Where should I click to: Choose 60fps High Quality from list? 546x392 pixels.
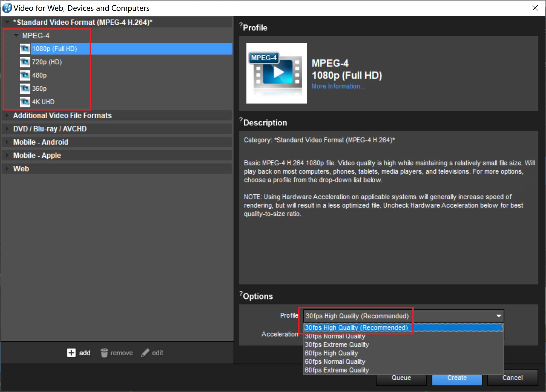click(331, 353)
